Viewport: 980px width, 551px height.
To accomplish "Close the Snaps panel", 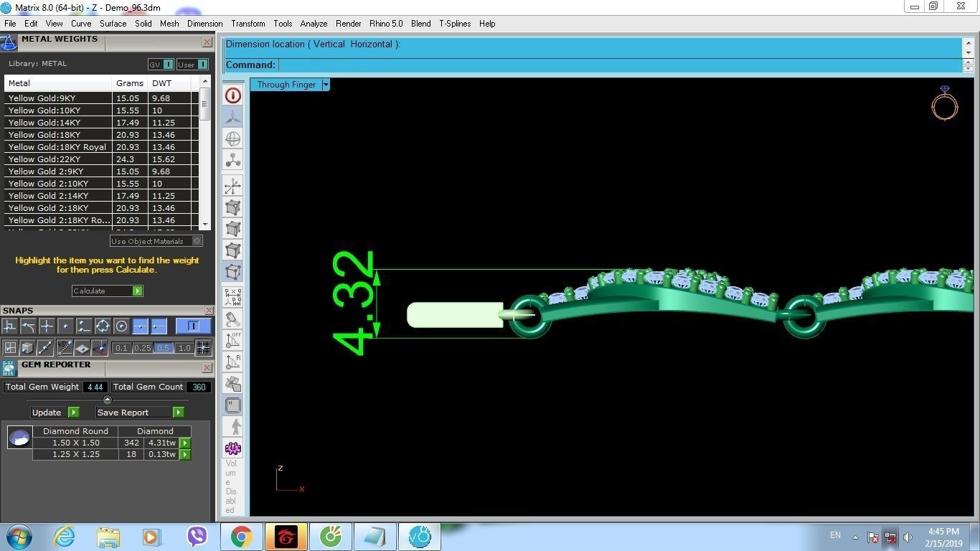I will pos(209,311).
